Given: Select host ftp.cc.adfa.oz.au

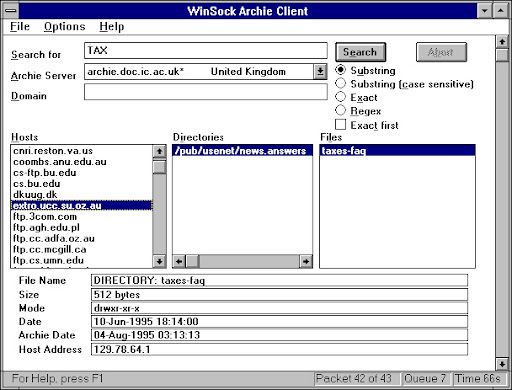Looking at the screenshot, I should coord(81,239).
